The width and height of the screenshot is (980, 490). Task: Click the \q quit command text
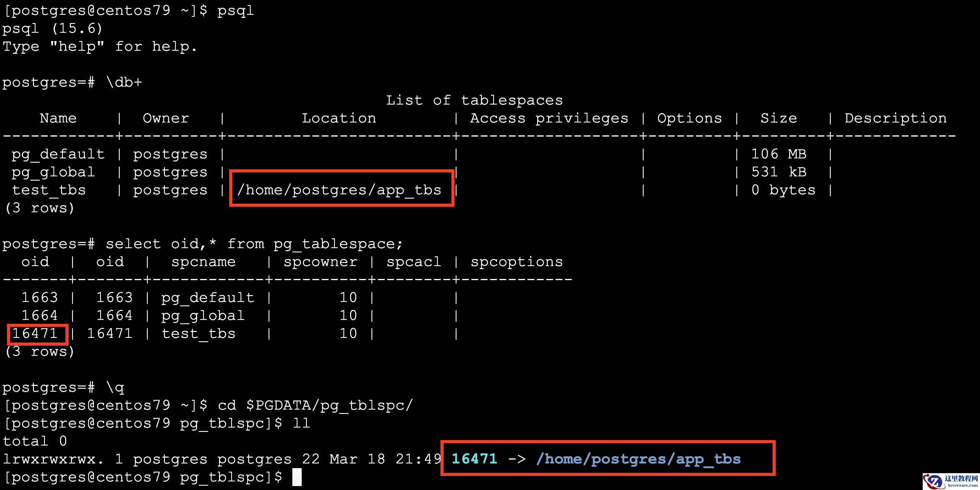tap(115, 387)
